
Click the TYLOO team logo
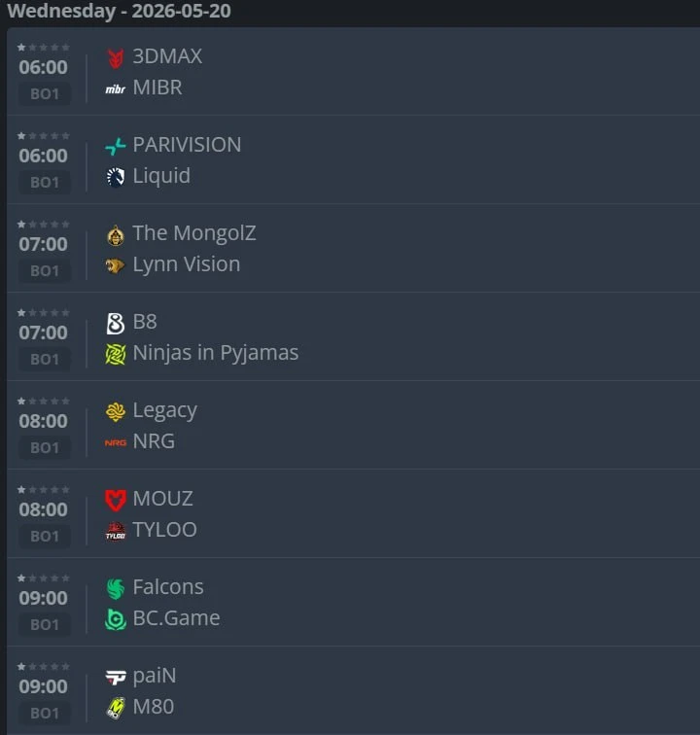click(116, 532)
